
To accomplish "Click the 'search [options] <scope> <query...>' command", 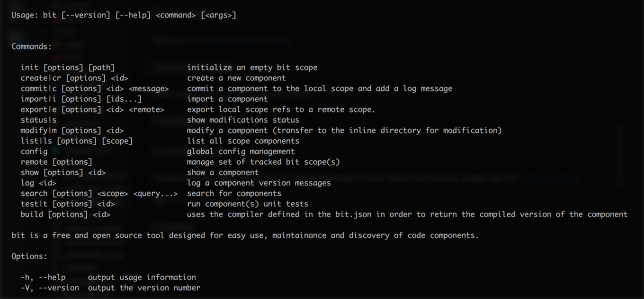I will tap(99, 193).
